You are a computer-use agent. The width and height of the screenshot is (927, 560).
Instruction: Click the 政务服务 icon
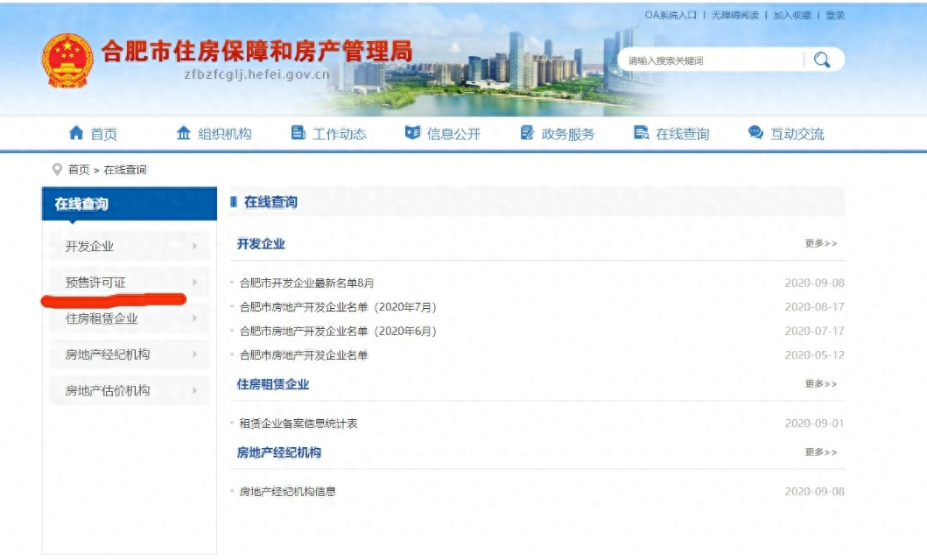pos(527,133)
